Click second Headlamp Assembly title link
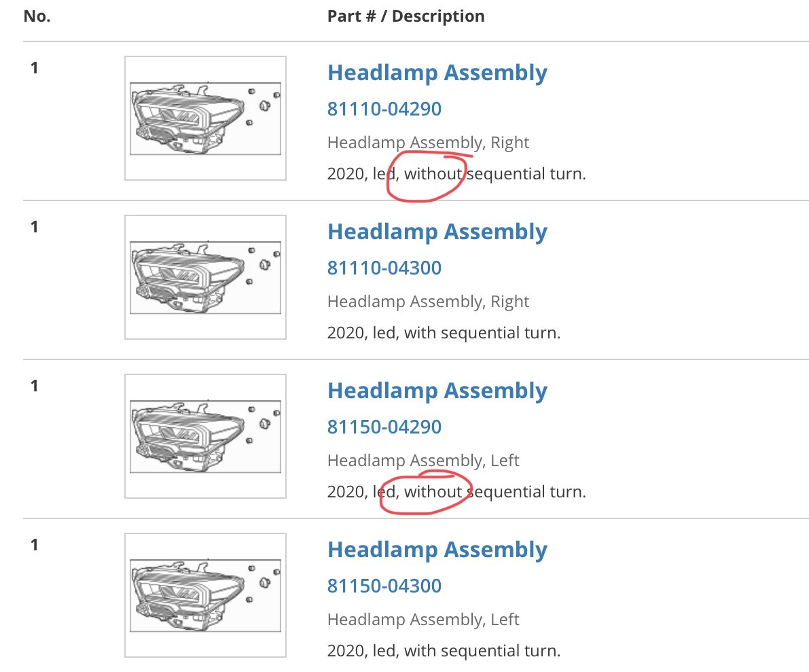 (x=437, y=232)
